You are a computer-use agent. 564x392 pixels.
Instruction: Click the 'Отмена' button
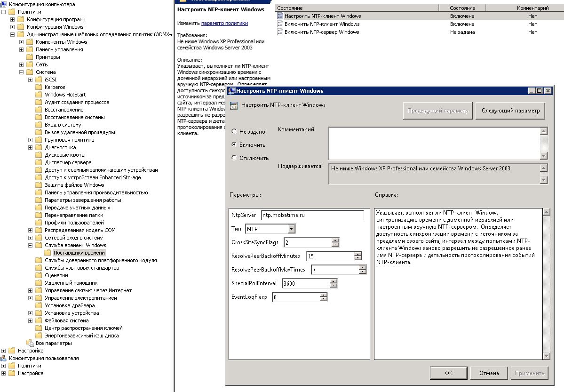[489, 373]
